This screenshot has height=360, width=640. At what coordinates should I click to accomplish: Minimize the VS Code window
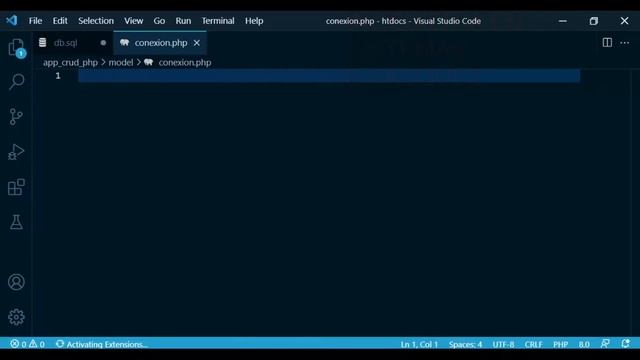(x=562, y=21)
